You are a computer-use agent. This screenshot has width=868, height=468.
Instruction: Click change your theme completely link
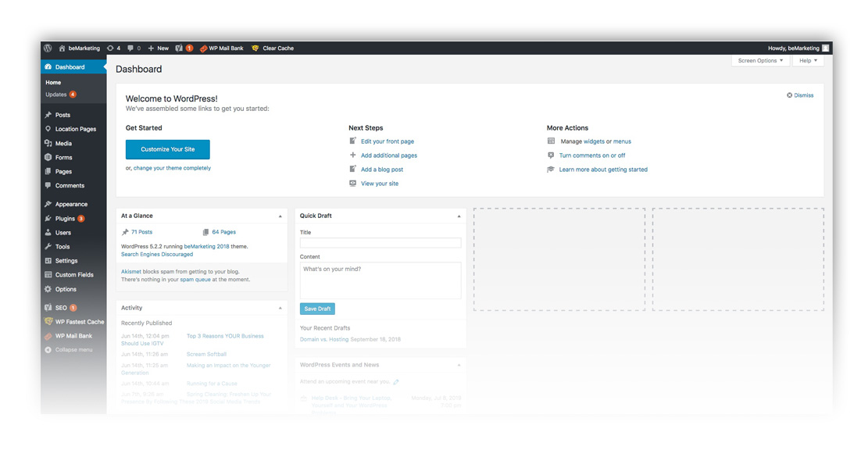(x=172, y=168)
